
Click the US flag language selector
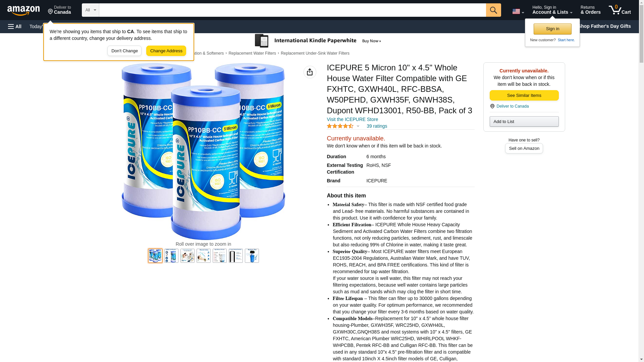(x=518, y=11)
